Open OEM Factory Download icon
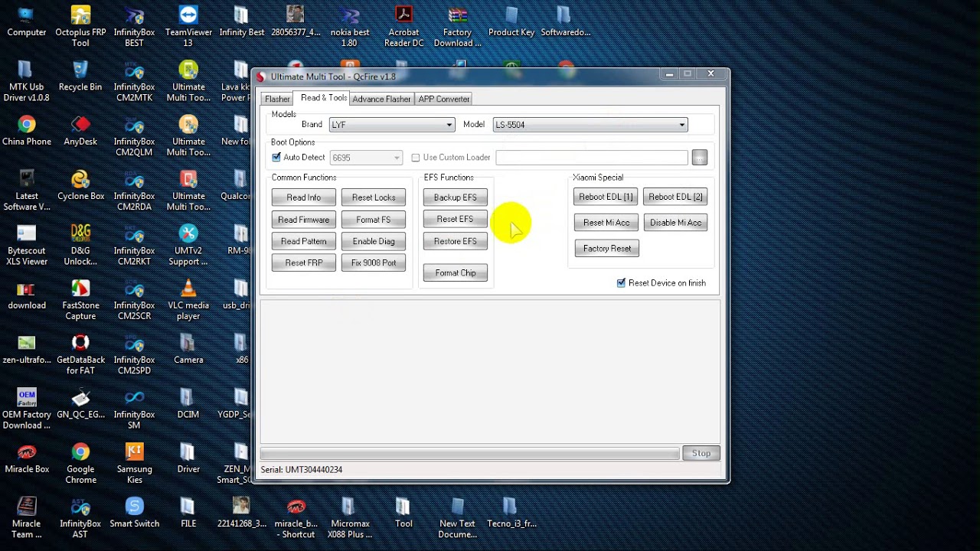 coord(27,408)
